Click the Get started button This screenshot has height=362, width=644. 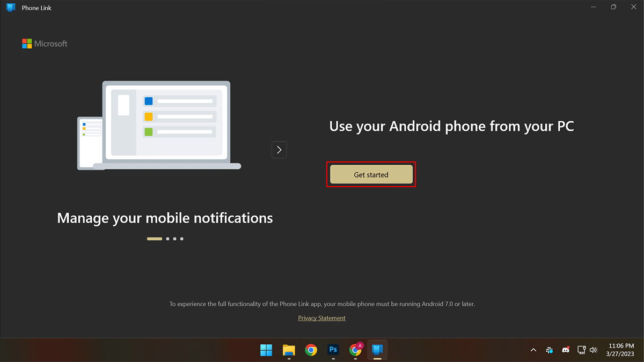tap(371, 174)
